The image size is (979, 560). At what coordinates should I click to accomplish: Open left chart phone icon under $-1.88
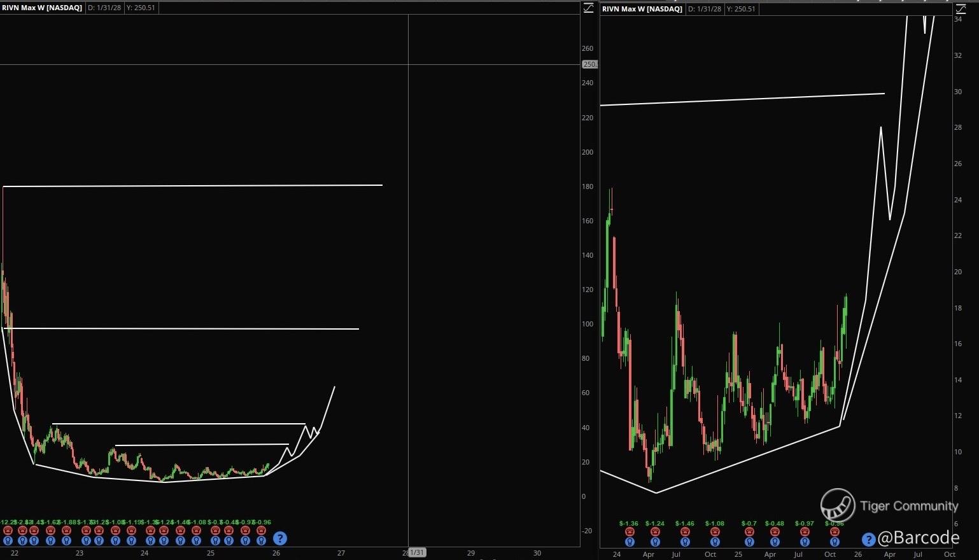tap(66, 531)
